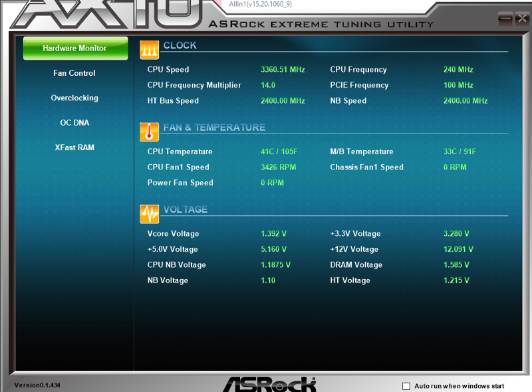The width and height of the screenshot is (532, 392).
Task: Click the CLOCK section heading
Action: pos(180,45)
